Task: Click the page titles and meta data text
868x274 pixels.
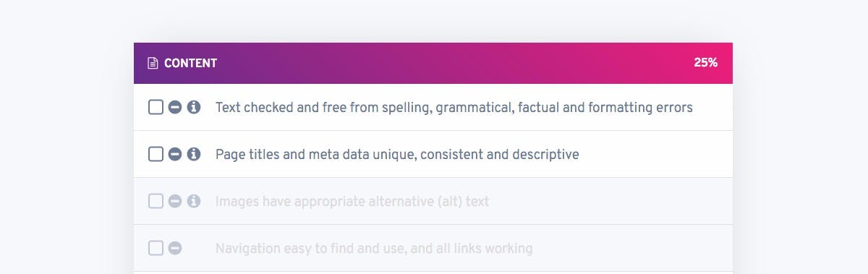Action: [397, 155]
